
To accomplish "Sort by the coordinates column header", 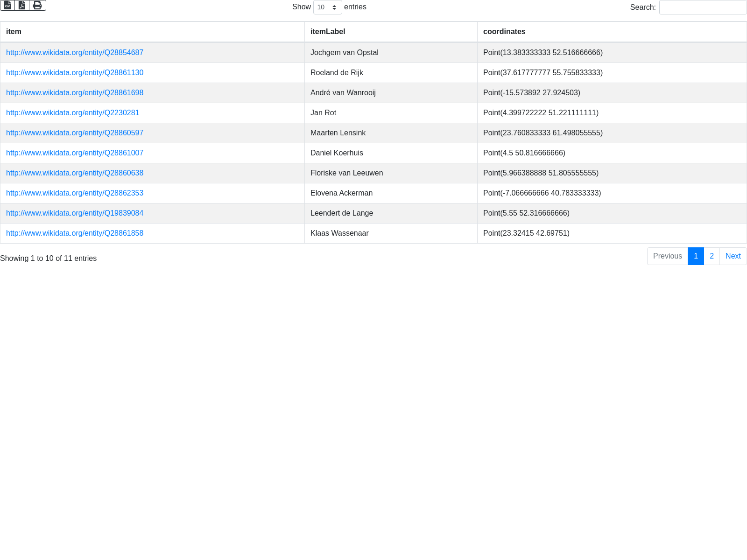I will 504,32.
